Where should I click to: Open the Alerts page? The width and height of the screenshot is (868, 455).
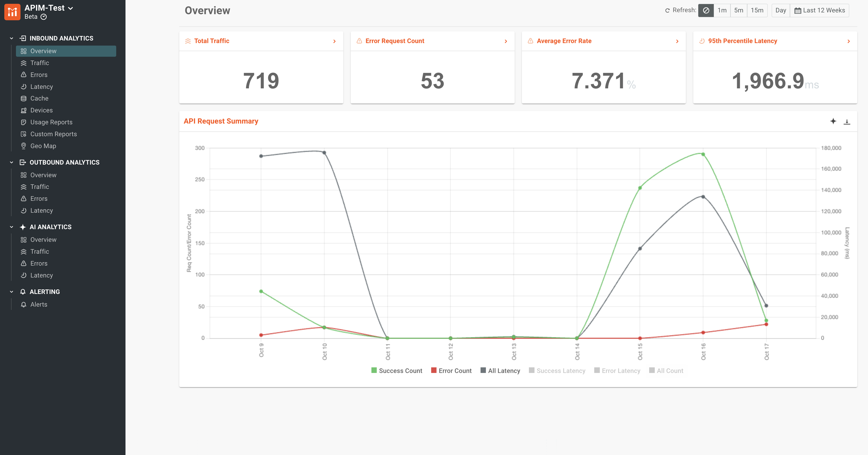39,304
